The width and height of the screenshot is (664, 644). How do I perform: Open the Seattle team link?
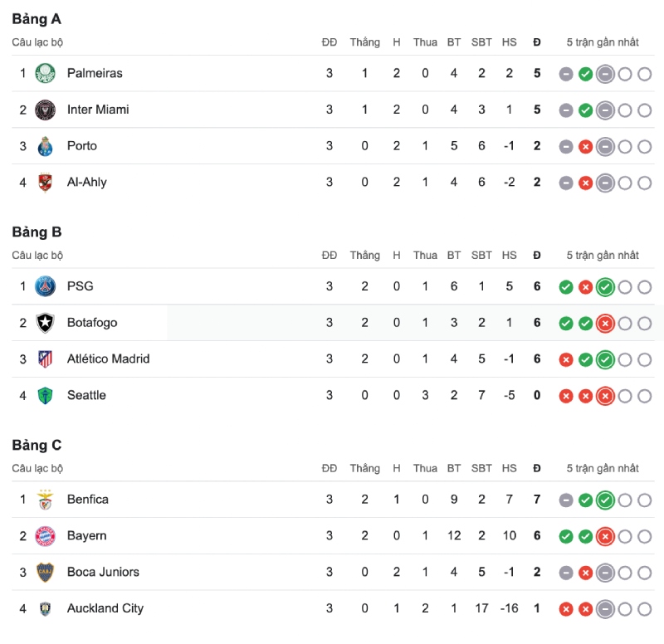point(86,395)
